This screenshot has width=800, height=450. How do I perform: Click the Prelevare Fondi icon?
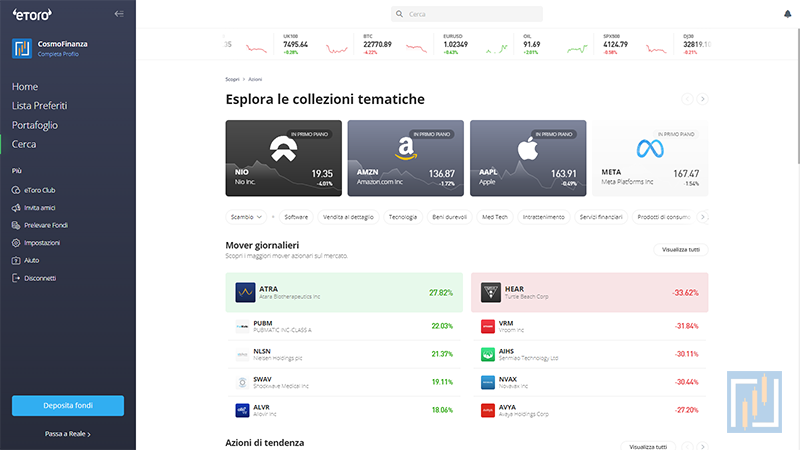click(x=16, y=225)
